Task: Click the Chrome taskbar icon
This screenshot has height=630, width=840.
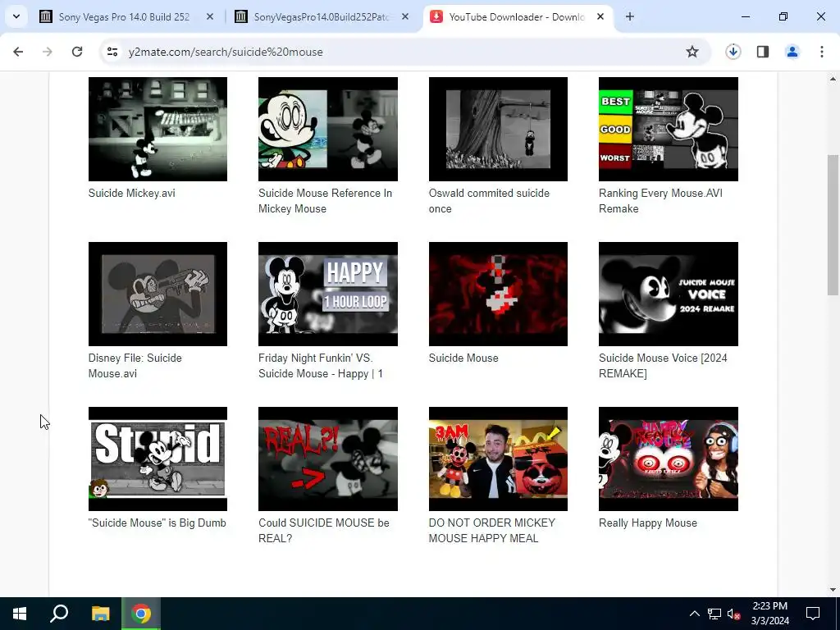Action: point(141,614)
